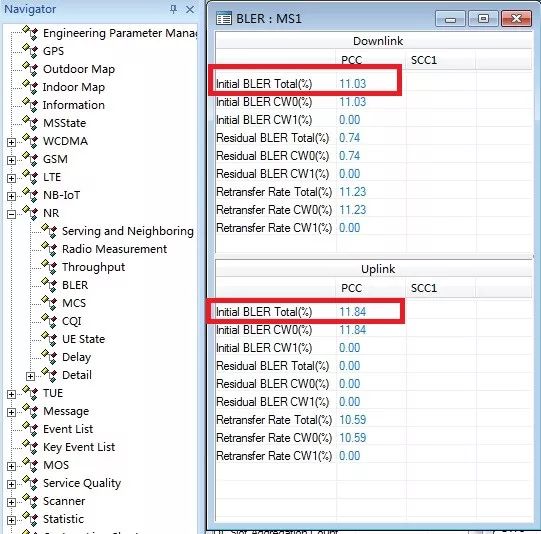This screenshot has width=541, height=534.
Task: Expand the Detail node under NR
Action: click(30, 376)
